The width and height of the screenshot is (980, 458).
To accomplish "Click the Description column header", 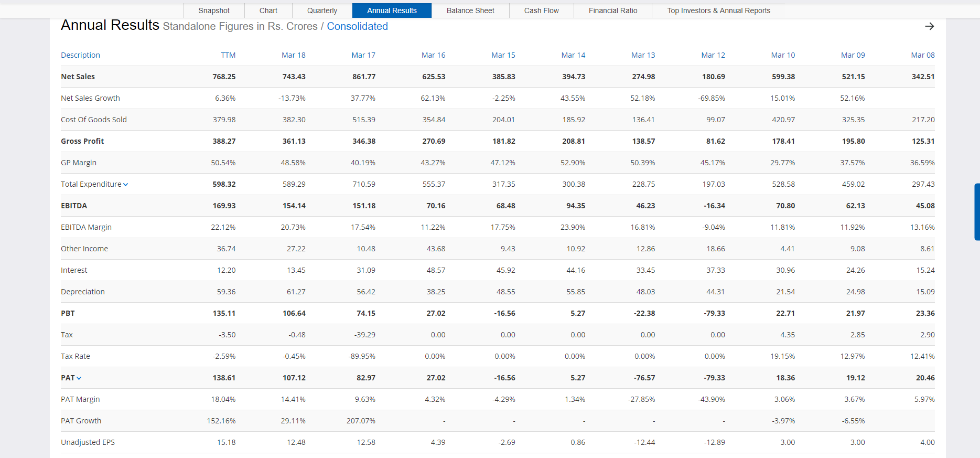I will [x=80, y=55].
